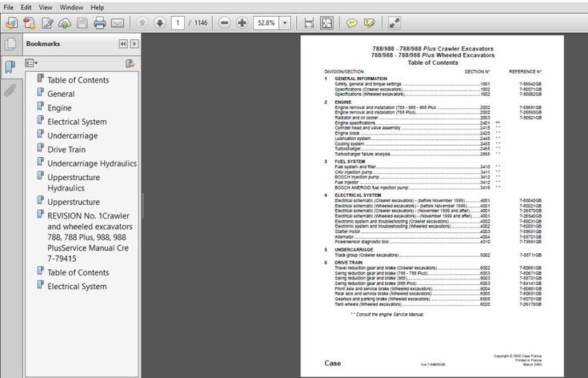Open the zoom level dropdown arrow
This screenshot has width=588, height=378.
coord(285,23)
